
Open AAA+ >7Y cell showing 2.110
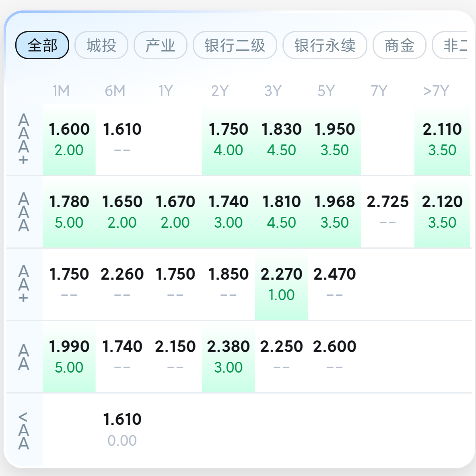pos(442,139)
